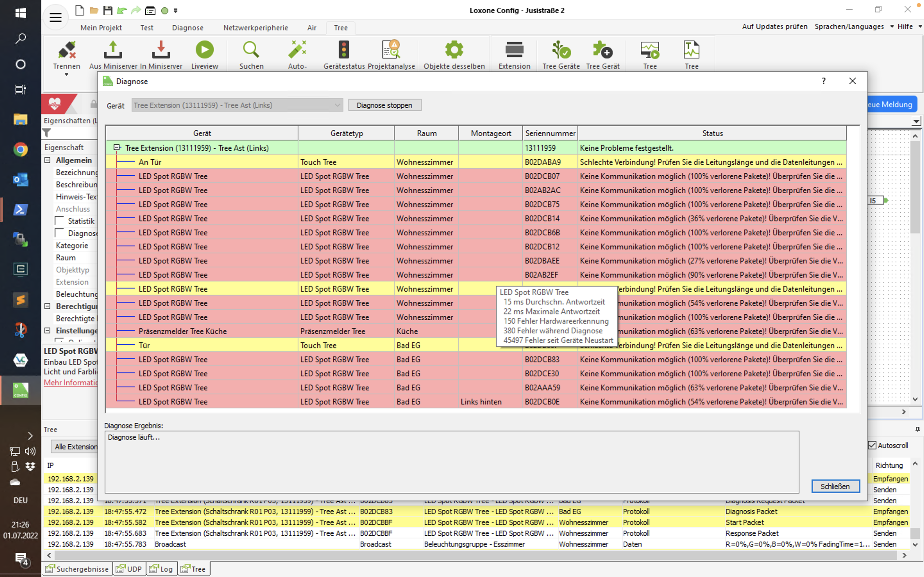The height and width of the screenshot is (577, 924).
Task: Click the Schließen button
Action: tap(835, 486)
